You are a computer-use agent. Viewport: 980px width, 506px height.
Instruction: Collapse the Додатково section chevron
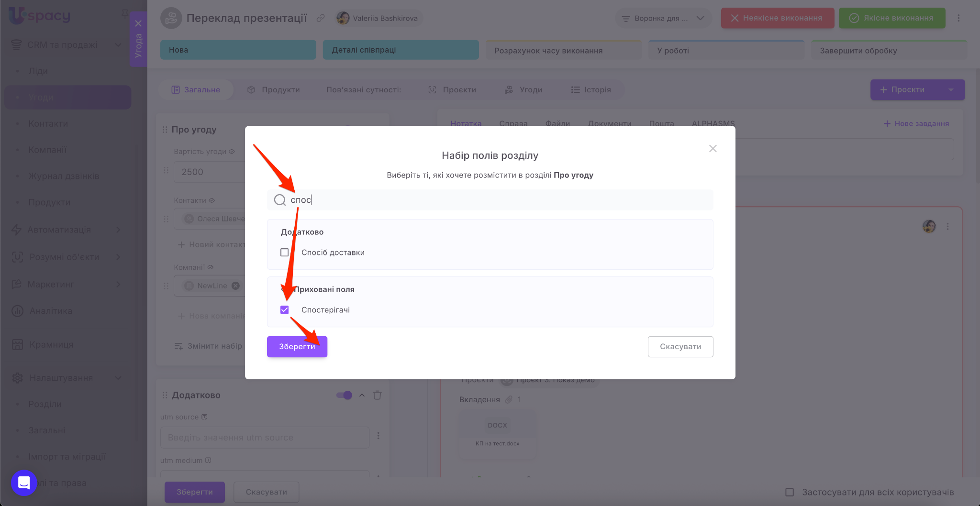[x=362, y=395]
